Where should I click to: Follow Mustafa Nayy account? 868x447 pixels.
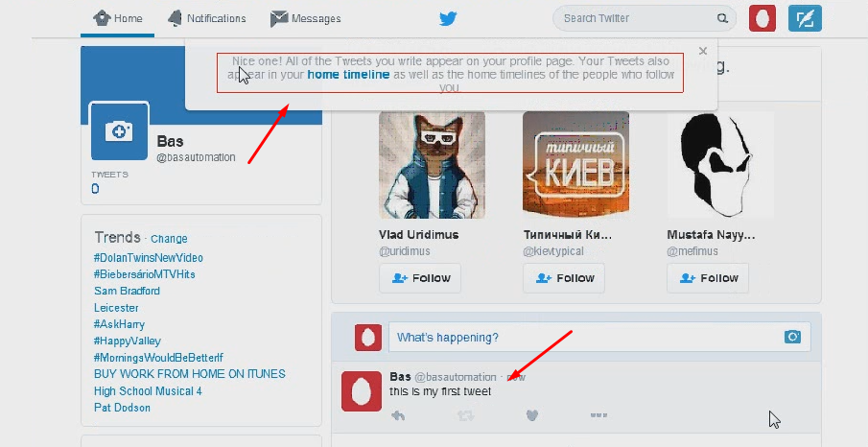pyautogui.click(x=708, y=278)
